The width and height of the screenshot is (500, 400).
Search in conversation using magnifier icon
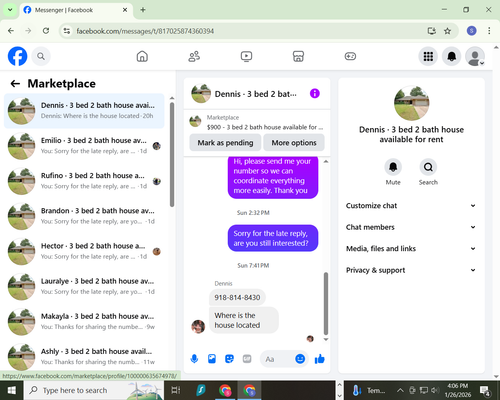click(428, 167)
